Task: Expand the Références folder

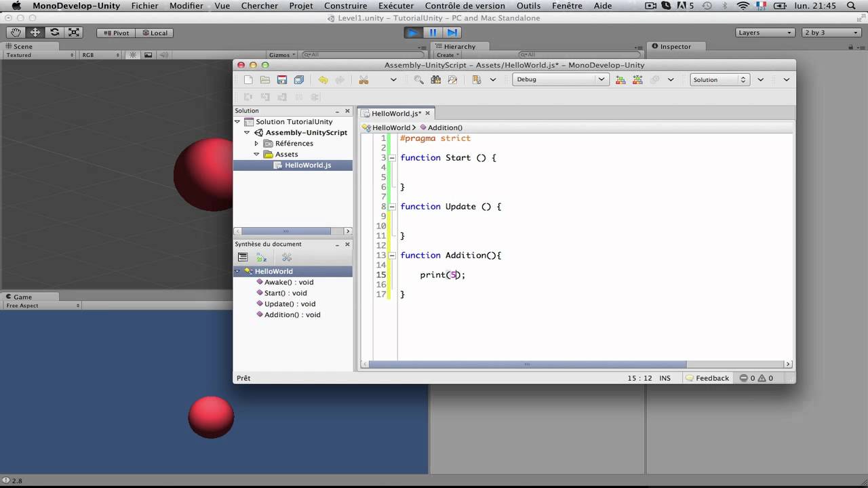Action: pos(256,144)
